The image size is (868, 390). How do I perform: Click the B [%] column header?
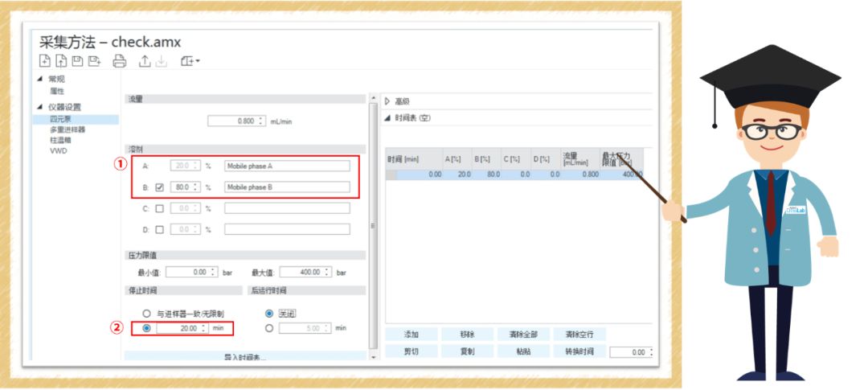click(x=486, y=159)
